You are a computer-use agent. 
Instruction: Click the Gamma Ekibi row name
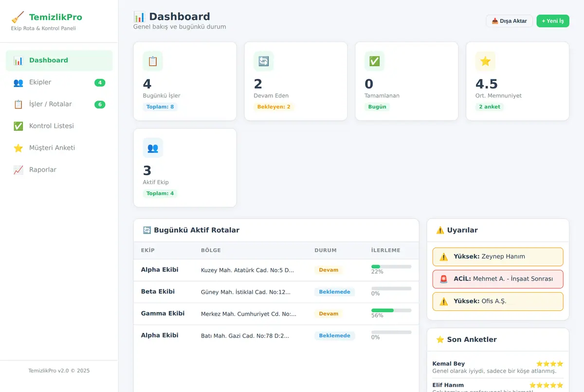163,314
